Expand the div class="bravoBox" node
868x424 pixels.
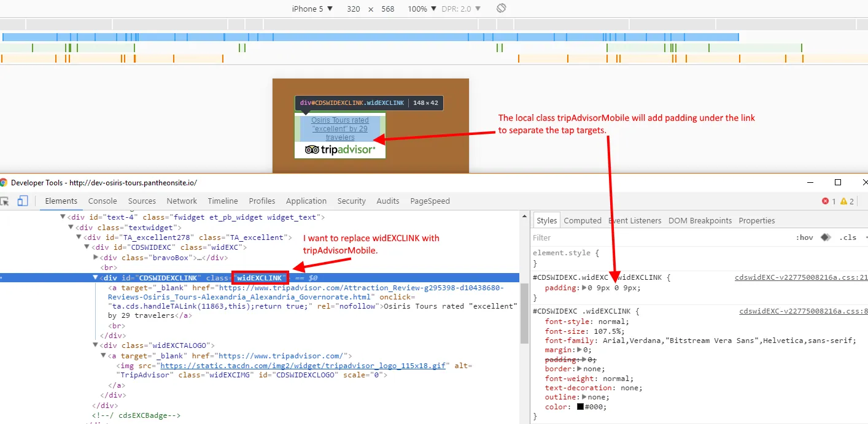click(x=95, y=257)
